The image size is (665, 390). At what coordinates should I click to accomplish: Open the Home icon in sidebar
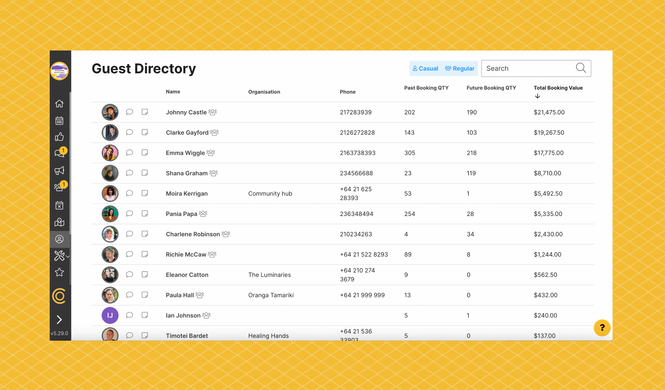(59, 103)
